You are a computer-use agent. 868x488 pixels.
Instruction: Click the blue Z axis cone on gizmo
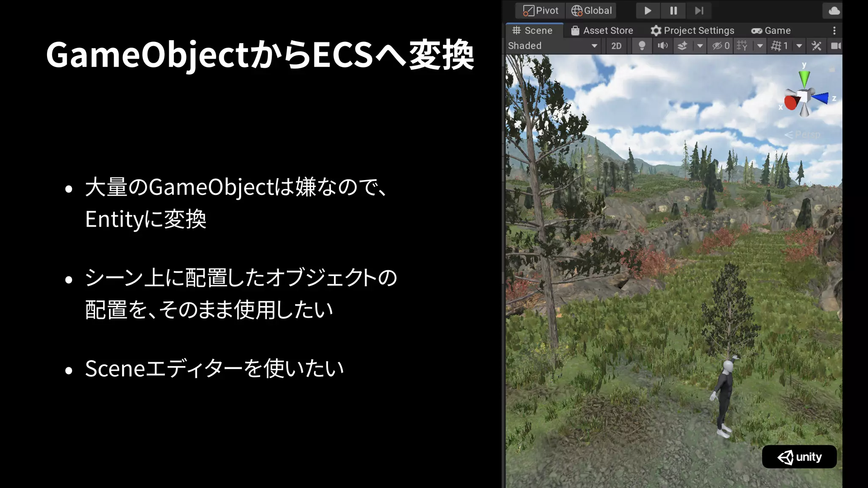821,98
